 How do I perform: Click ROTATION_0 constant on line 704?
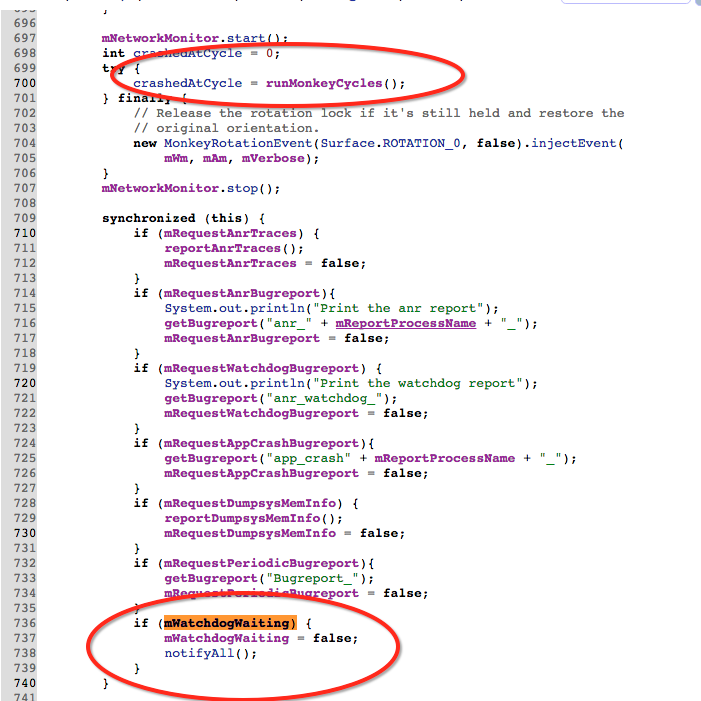click(x=421, y=144)
